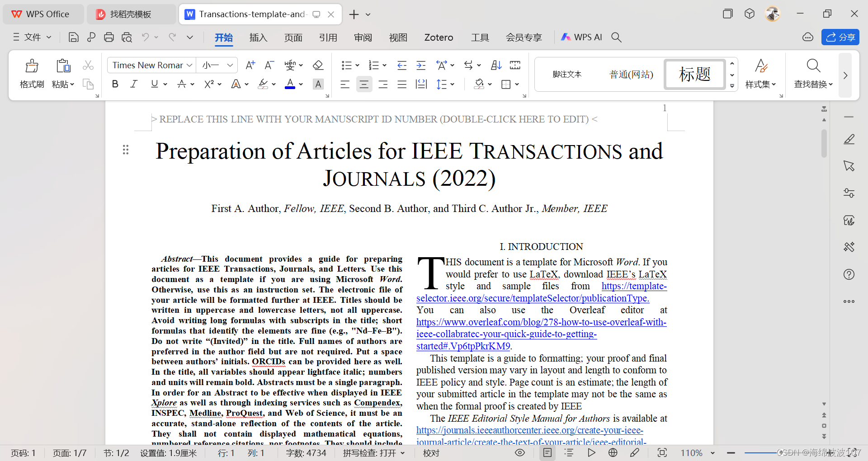Open the zoom level 110% dropdown

(713, 453)
